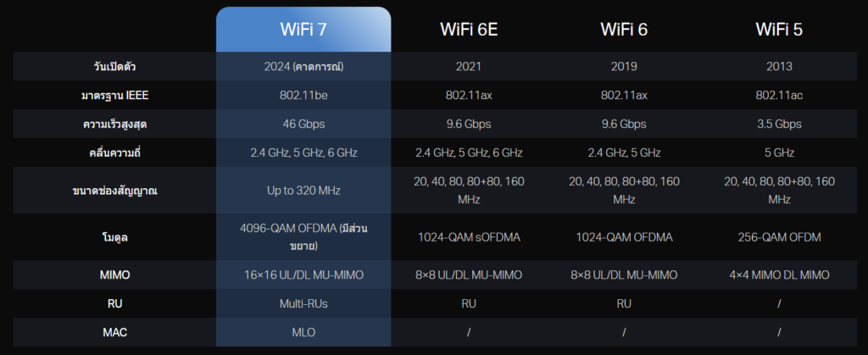Select the 16×16 UL/DL MU-MIMO cell
This screenshot has height=355, width=868.
coord(303,275)
